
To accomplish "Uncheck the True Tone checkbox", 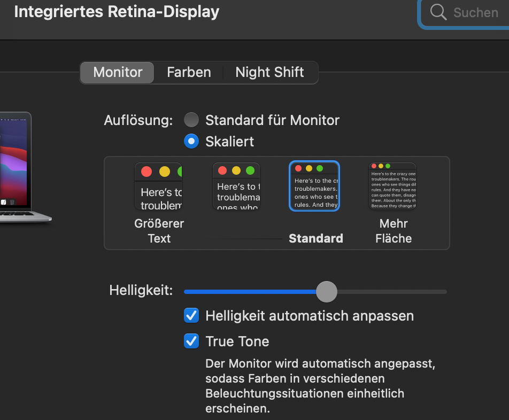I will 191,341.
